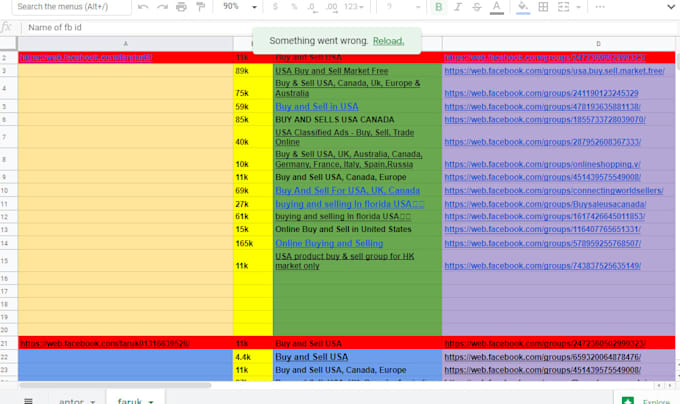Click the search the menus field
This screenshot has width=680, height=404.
pos(72,7)
